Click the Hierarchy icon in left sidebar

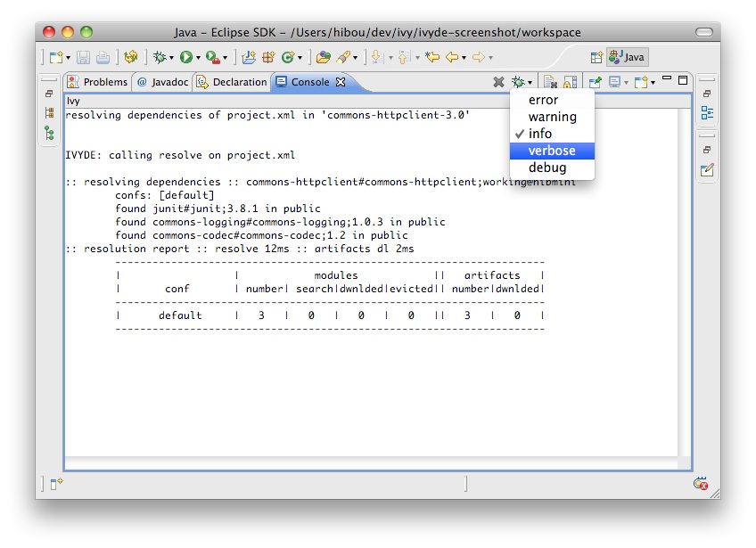click(x=49, y=134)
